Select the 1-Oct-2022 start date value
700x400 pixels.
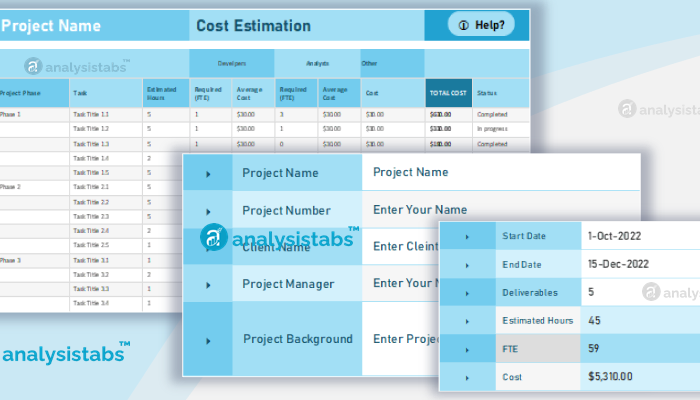pos(614,237)
